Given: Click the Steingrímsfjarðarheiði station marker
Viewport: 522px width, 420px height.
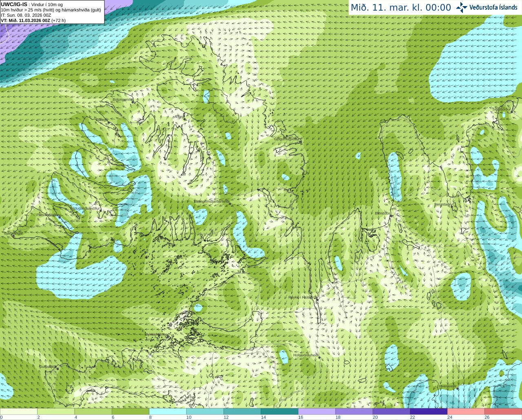Looking at the screenshot, I should (230, 204).
